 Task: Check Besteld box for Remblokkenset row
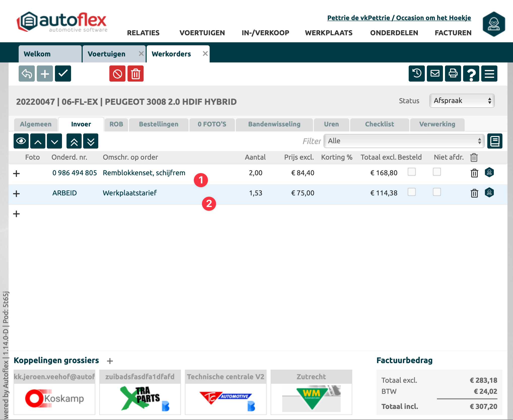(411, 172)
